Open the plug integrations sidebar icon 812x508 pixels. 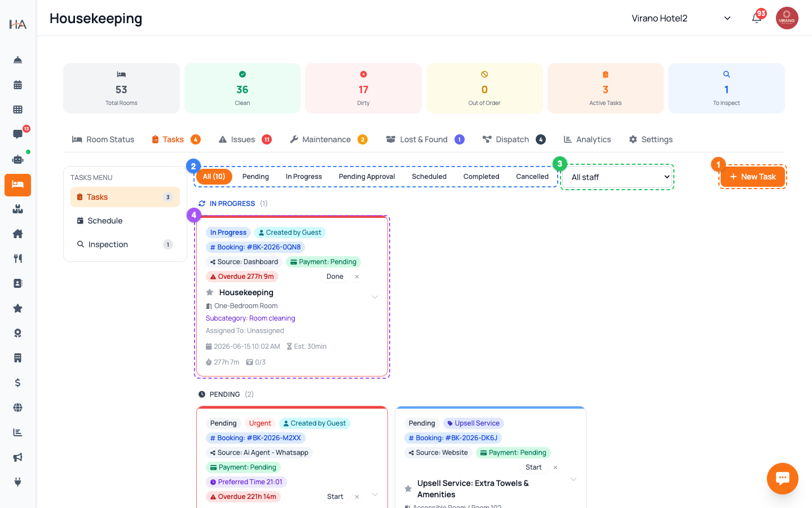pos(17,482)
